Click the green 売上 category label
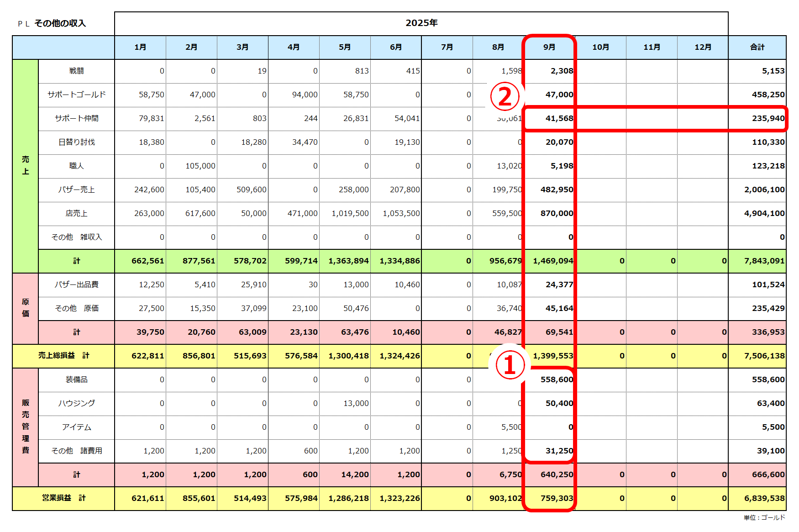This screenshot has width=799, height=532. (26, 165)
